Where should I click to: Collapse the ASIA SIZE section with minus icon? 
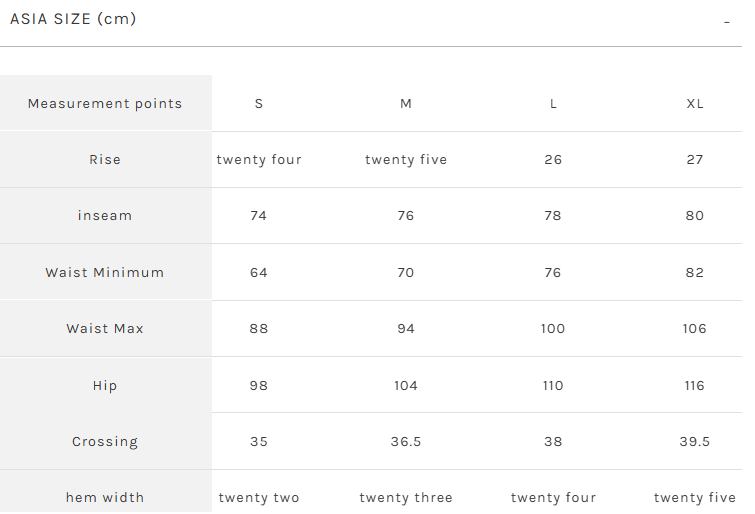[727, 22]
